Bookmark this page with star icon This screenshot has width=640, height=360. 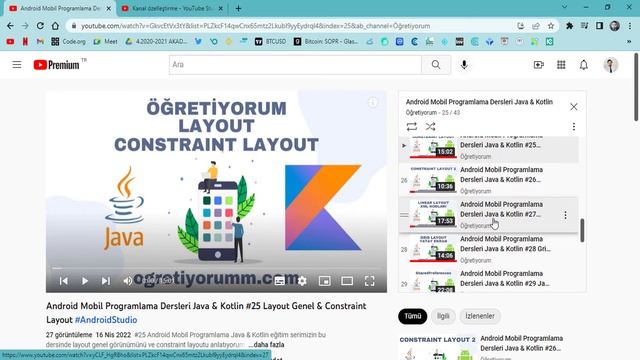551,26
